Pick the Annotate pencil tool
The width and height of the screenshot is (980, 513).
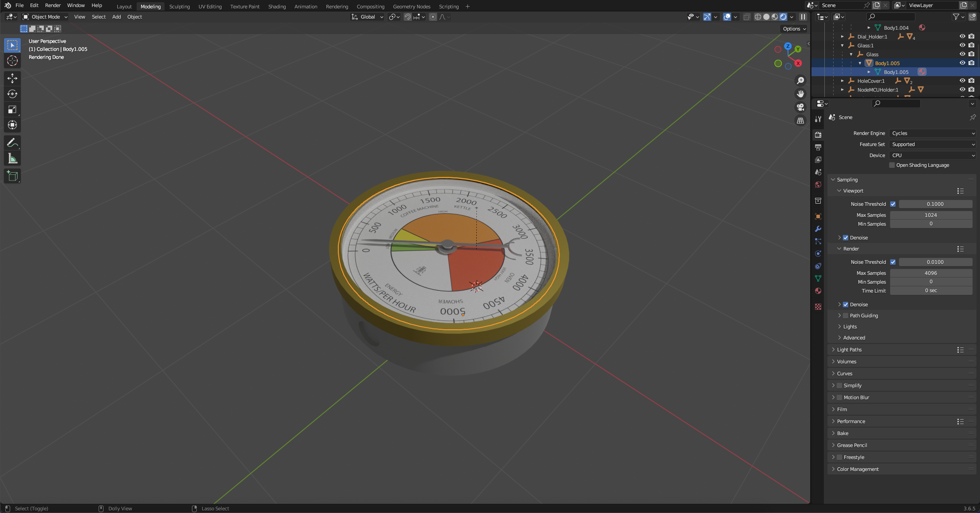12,143
